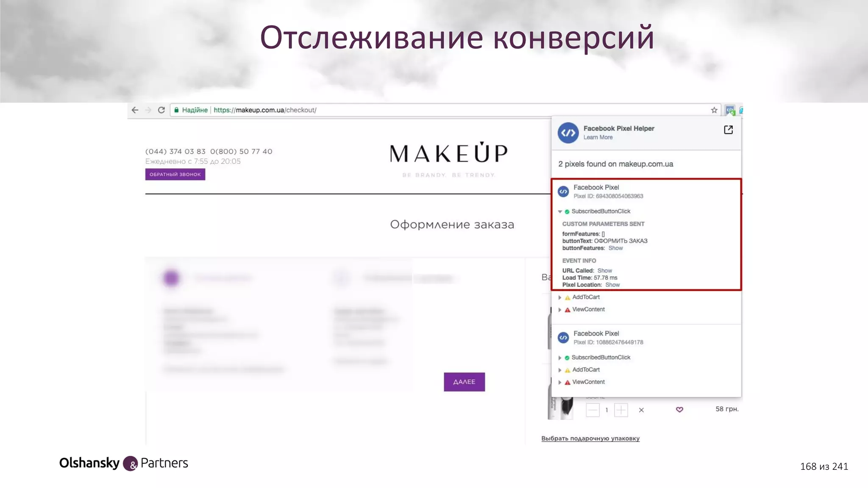Add item to wishlist with heart icon
Image resolution: width=868 pixels, height=488 pixels.
pyautogui.click(x=679, y=410)
